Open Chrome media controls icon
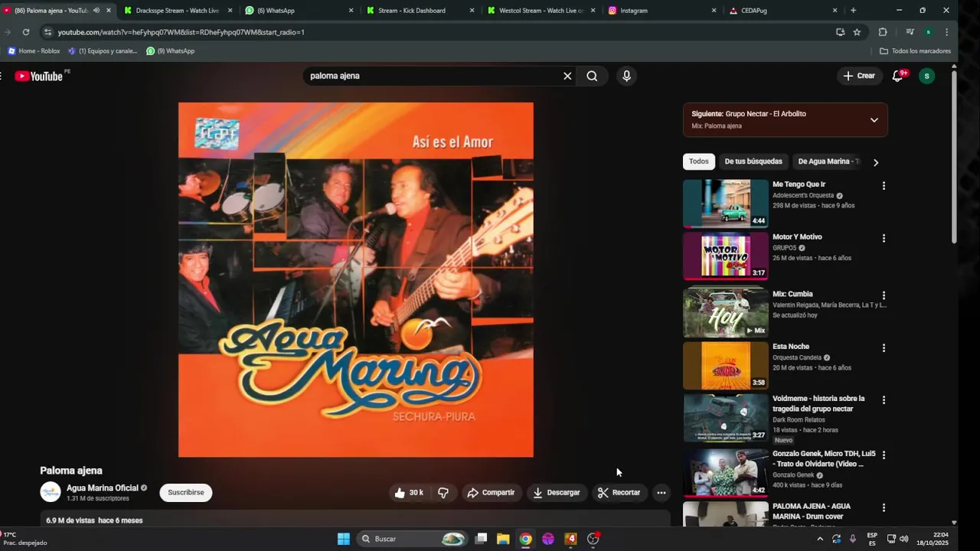Viewport: 980px width, 551px height. (x=910, y=32)
